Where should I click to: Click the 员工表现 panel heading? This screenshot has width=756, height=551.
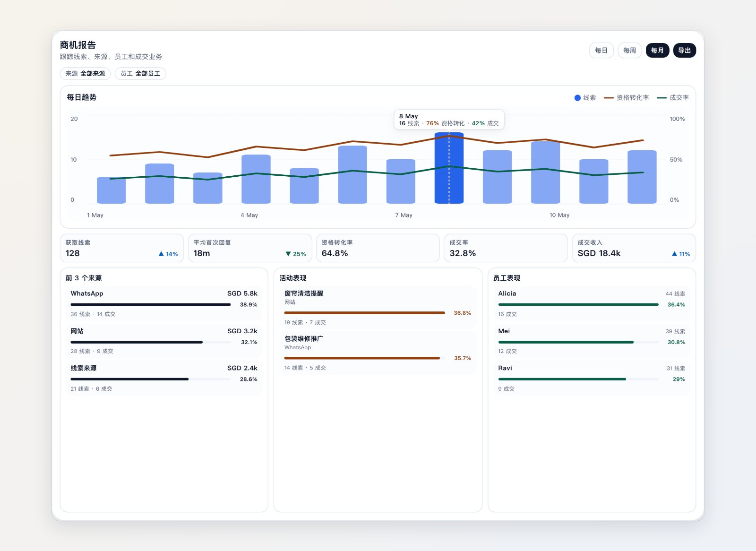[x=507, y=278]
